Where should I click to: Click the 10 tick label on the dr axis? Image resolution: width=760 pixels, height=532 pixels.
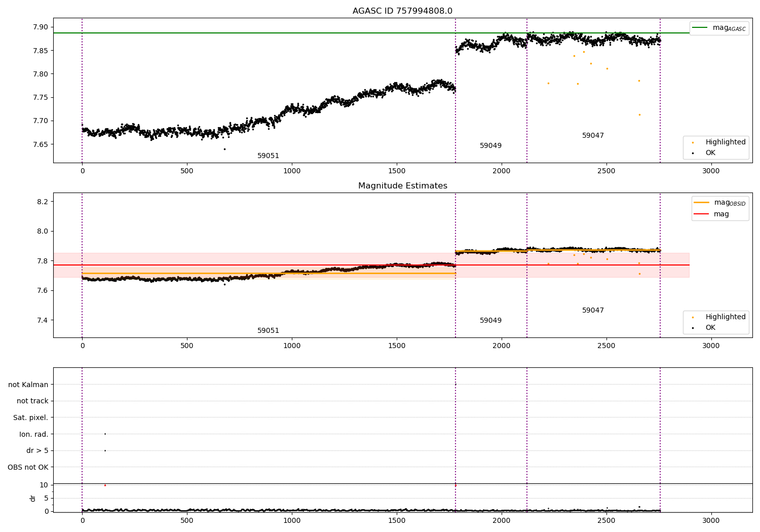point(44,485)
